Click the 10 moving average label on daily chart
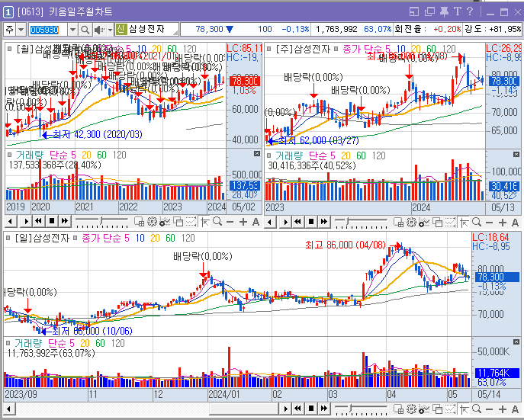This screenshot has width=524, height=420. click(x=140, y=238)
